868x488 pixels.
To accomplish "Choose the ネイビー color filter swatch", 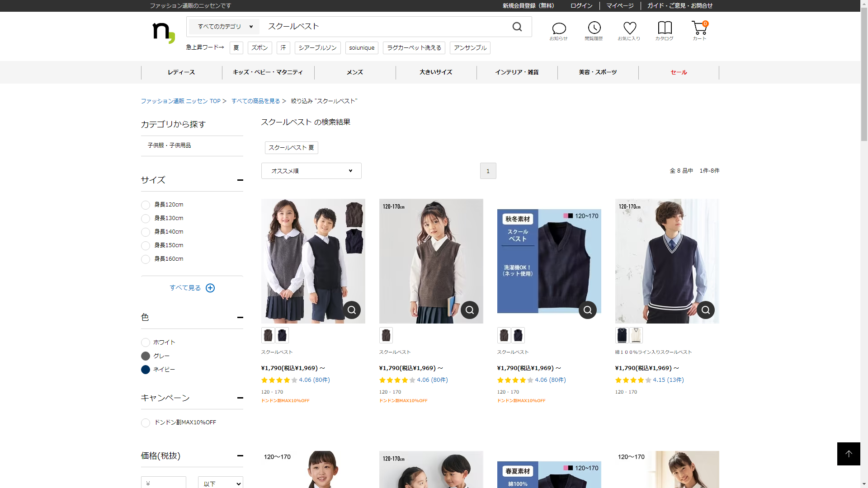I will (x=146, y=370).
